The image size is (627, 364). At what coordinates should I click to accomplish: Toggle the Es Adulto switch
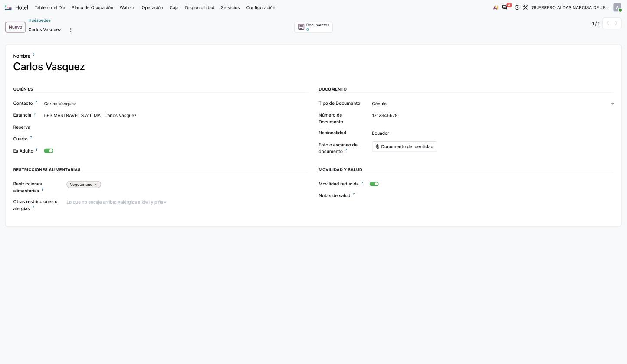point(49,151)
